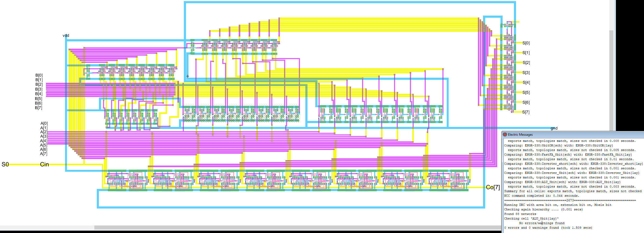The height and width of the screenshot is (233, 644).
Task: Click the B[7] input export label
Action: (38, 108)
